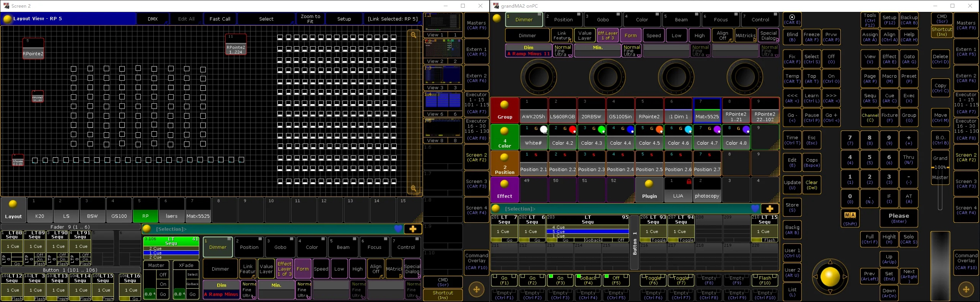Toggle Align Off in grandMA2 onPC encoder bar

click(722, 36)
